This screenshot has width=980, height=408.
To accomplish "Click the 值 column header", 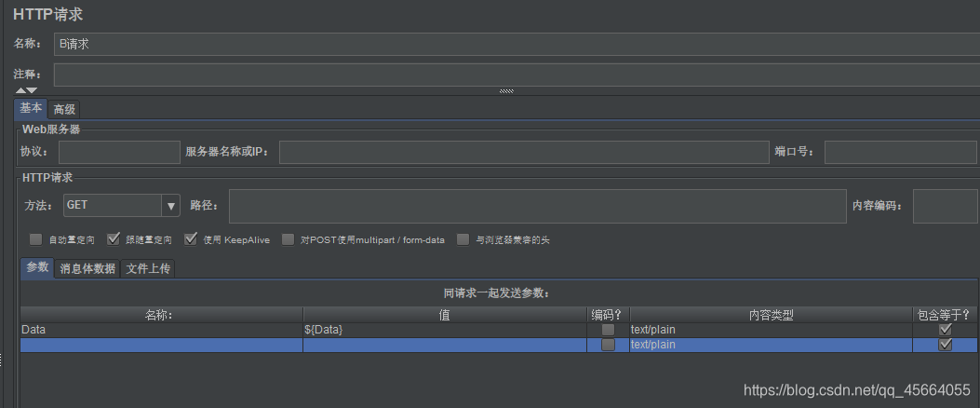I will click(x=444, y=315).
